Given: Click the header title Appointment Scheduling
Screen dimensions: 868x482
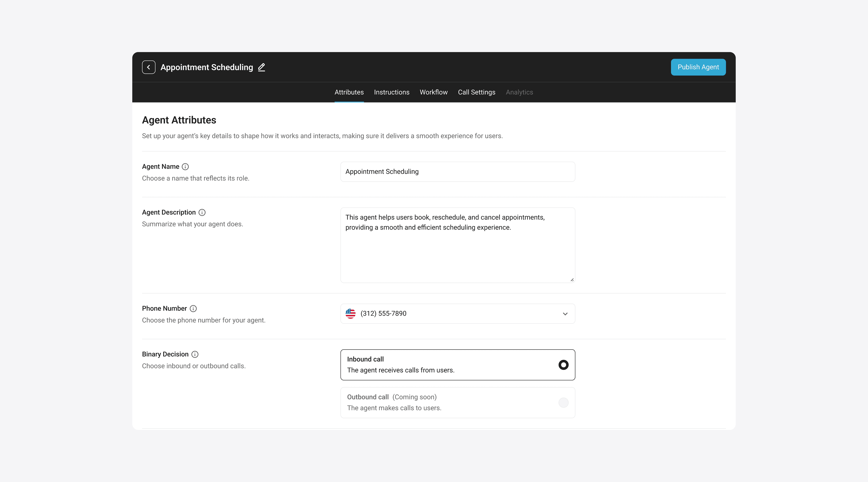Looking at the screenshot, I should coord(207,68).
